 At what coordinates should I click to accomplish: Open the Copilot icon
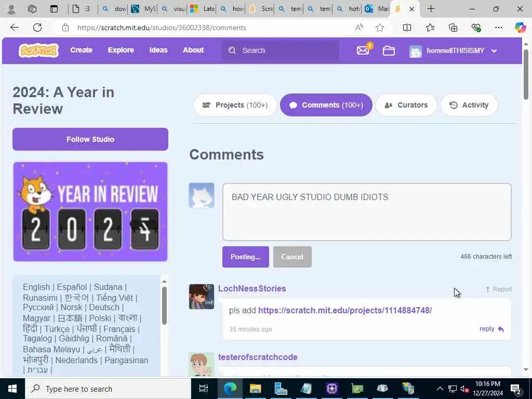[520, 27]
